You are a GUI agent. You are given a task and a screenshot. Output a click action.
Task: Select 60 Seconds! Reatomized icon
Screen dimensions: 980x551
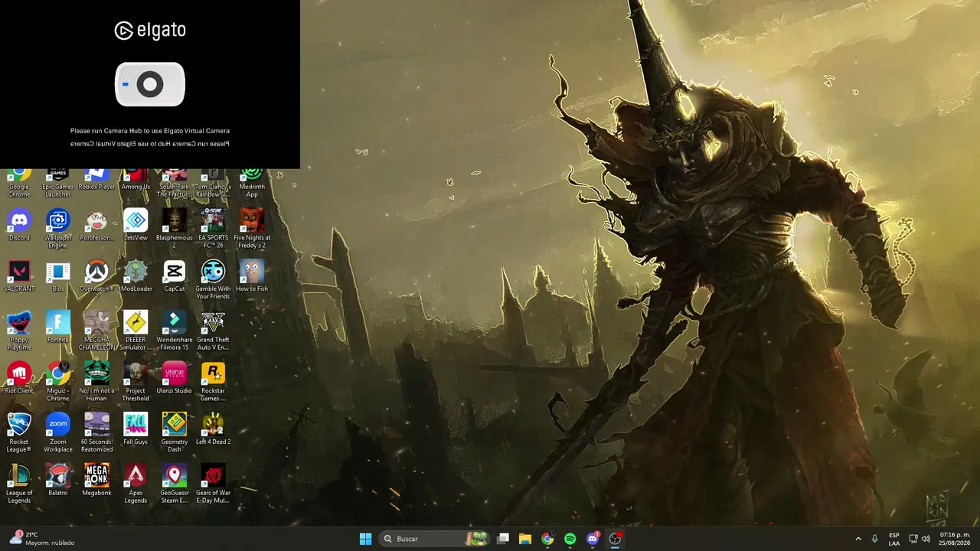96,432
